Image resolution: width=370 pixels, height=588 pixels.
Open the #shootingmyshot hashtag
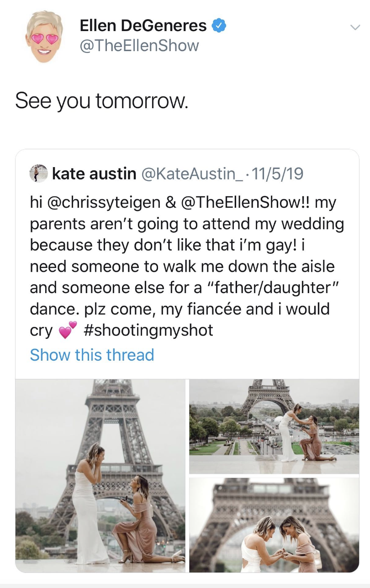tap(148, 330)
